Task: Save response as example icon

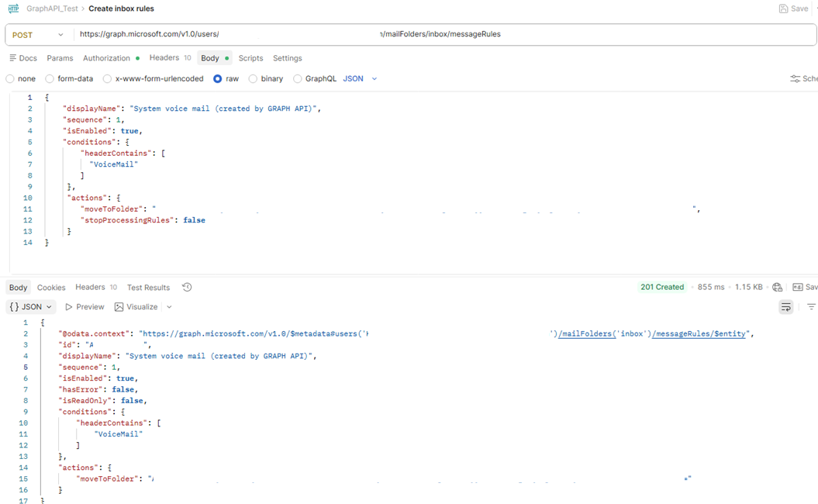Action: (x=798, y=287)
